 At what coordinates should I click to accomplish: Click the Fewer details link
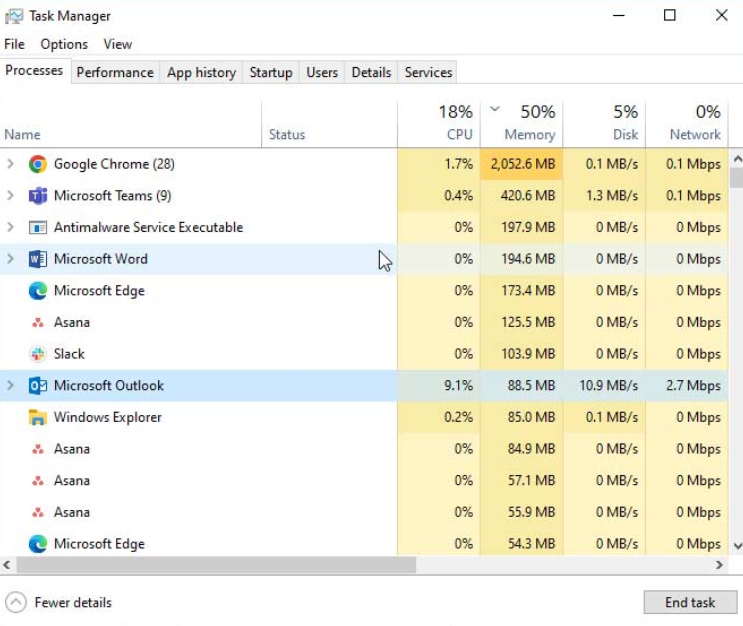[73, 603]
